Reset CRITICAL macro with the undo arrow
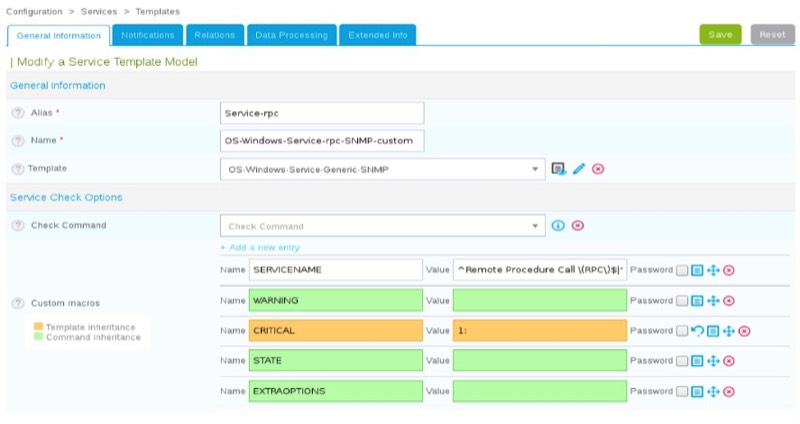The image size is (800, 424). 696,331
